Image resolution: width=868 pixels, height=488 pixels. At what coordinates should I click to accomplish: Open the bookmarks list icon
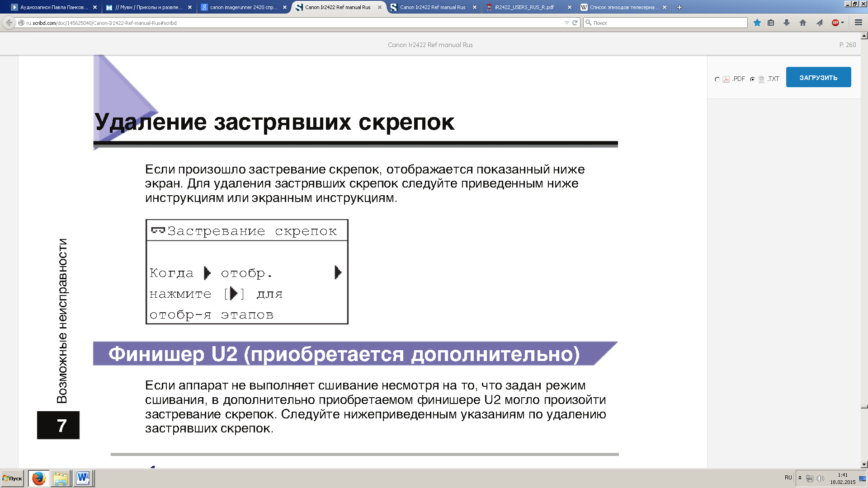click(771, 23)
